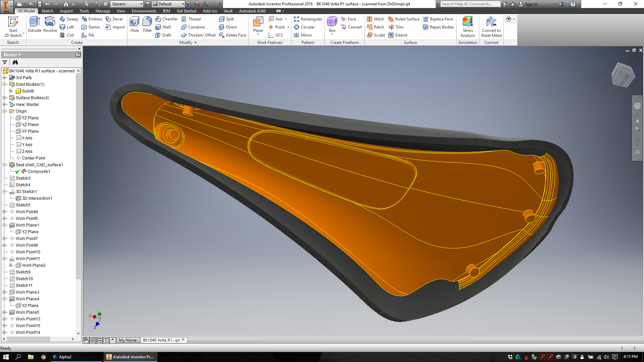This screenshot has height=362, width=644.
Task: Open File Explorer from taskbar
Action: point(31,357)
